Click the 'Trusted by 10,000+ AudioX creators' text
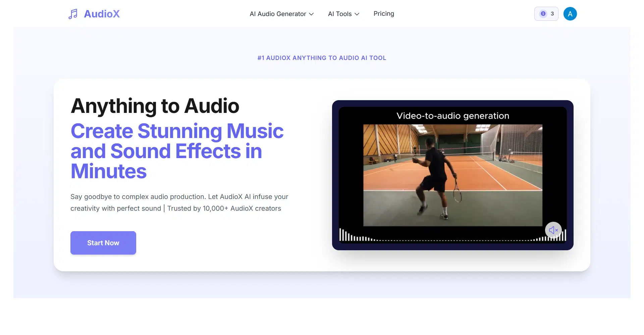The image size is (644, 335). [224, 208]
